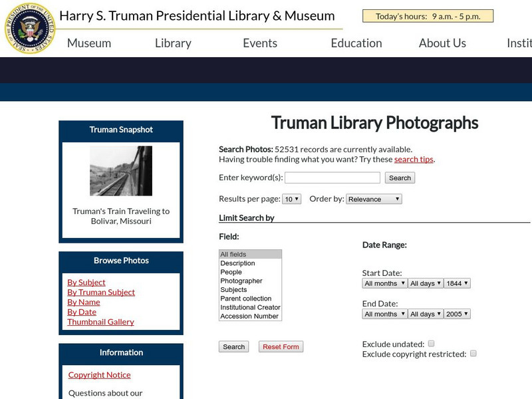Open the Events menu
This screenshot has height=399, width=532.
[x=260, y=43]
